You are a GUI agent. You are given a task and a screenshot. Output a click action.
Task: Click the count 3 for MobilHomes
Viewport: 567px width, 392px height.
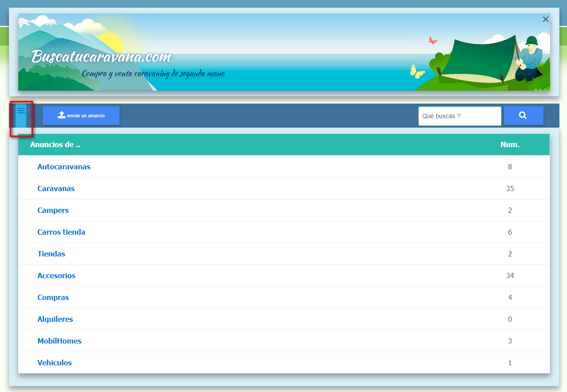pos(510,341)
